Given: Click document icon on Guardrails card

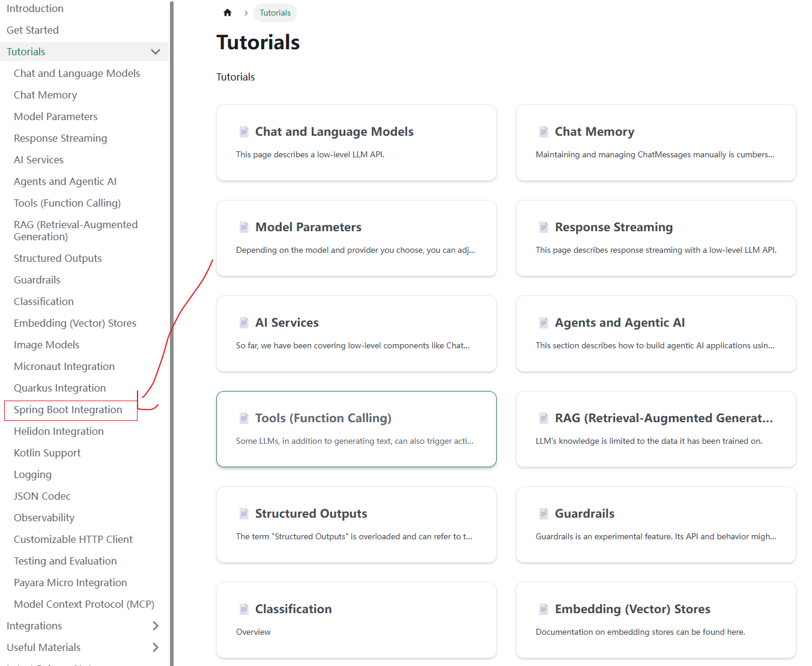Looking at the screenshot, I should [544, 513].
